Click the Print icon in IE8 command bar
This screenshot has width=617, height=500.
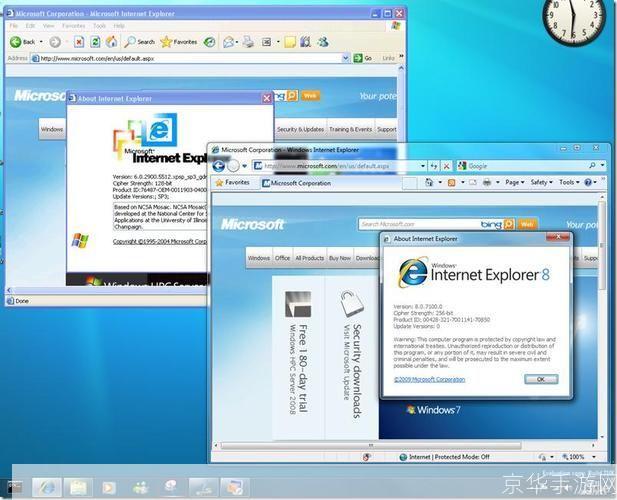[487, 182]
